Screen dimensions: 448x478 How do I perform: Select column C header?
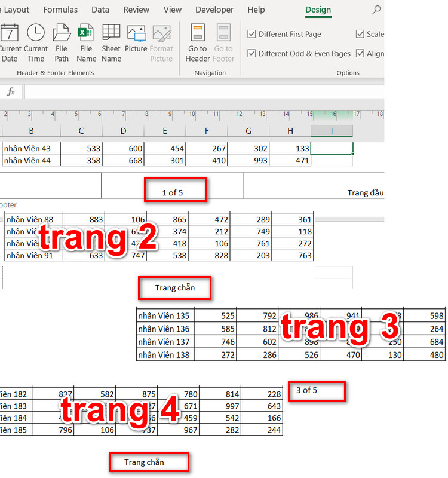point(81,131)
